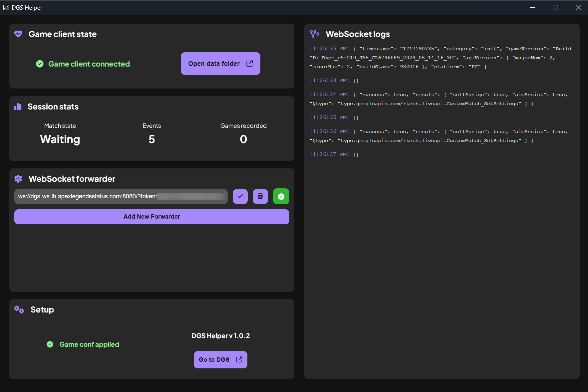Viewport: 588px width, 392px height.
Task: Click the gears icon beside Setup
Action: click(19, 310)
